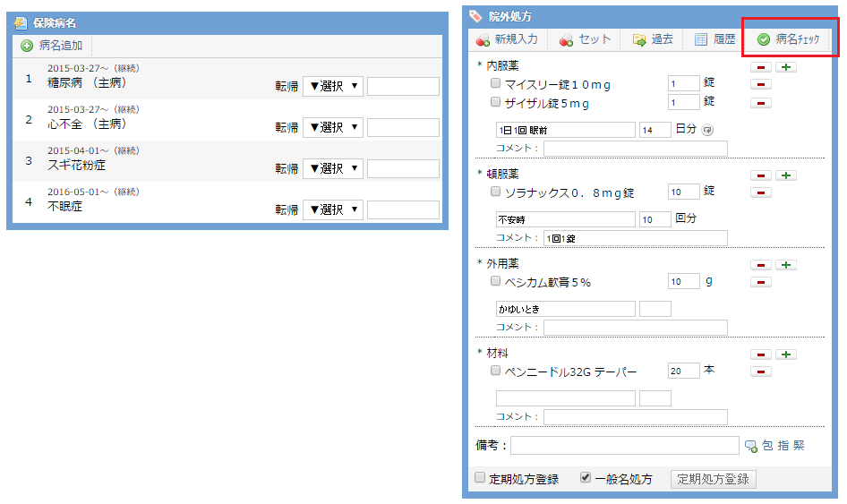
Task: Select the 不眠症 disease name
Action: click(x=64, y=207)
